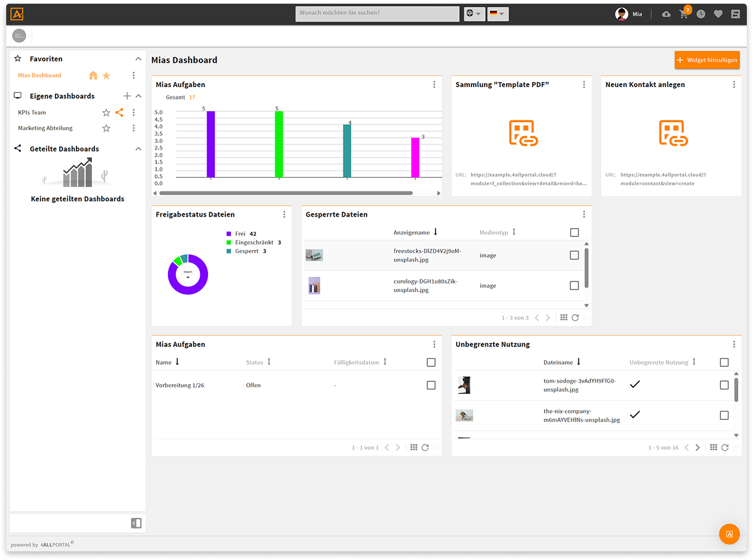This screenshot has width=753, height=560.
Task: Collapse the Eigene Dashboards section
Action: 138,96
